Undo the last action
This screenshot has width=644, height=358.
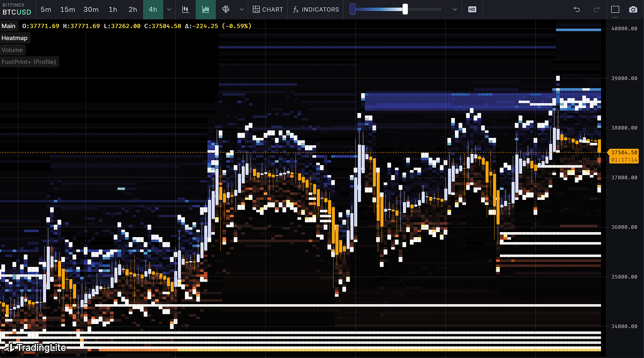[x=577, y=9]
